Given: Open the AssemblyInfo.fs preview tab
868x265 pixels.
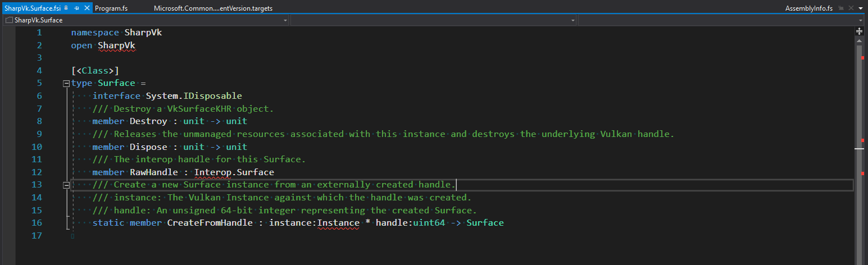Looking at the screenshot, I should coord(809,8).
